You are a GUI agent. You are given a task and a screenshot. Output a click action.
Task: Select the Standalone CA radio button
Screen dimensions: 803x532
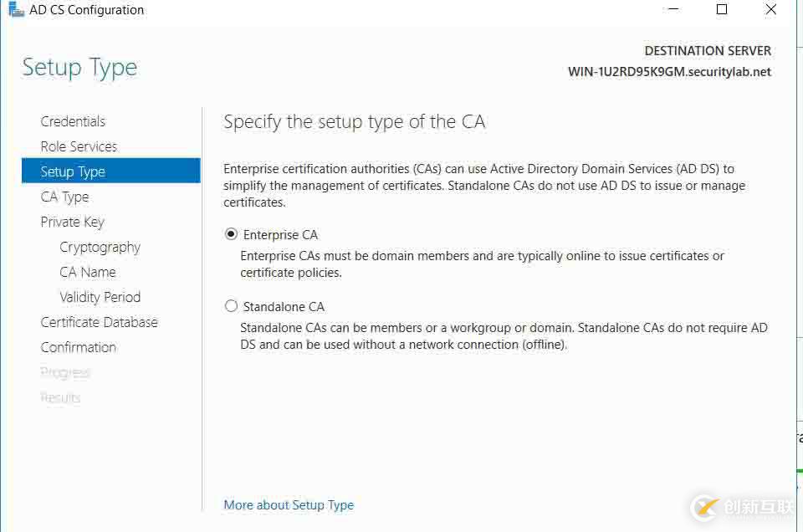click(x=232, y=307)
